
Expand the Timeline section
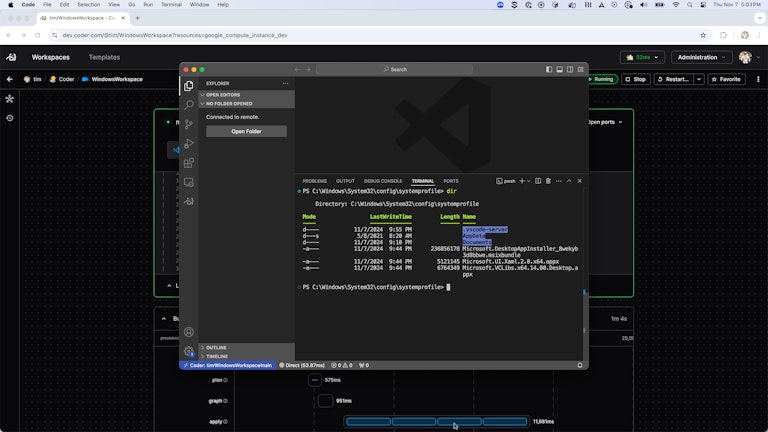(x=216, y=356)
